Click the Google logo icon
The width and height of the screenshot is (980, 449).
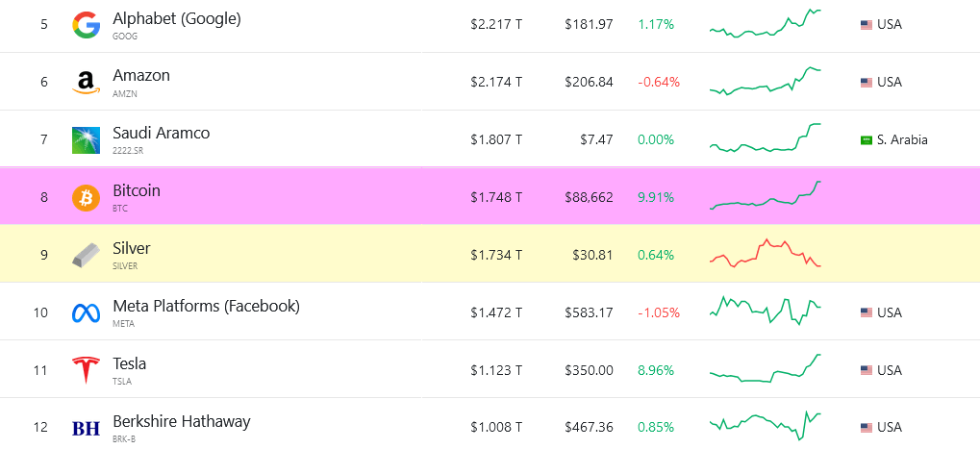87,25
